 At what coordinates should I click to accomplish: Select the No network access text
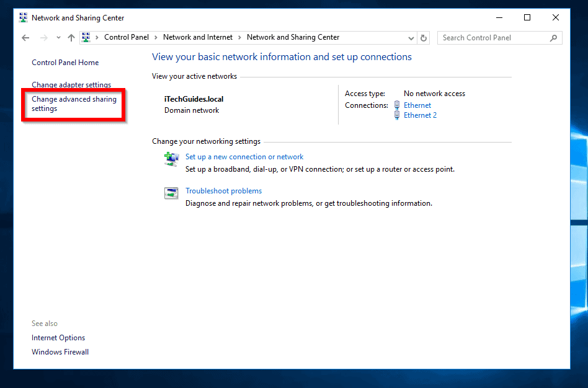[x=434, y=94]
